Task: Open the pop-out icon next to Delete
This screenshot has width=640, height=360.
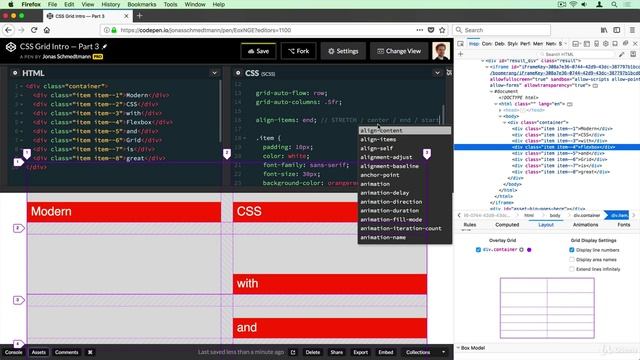Action: click(293, 352)
